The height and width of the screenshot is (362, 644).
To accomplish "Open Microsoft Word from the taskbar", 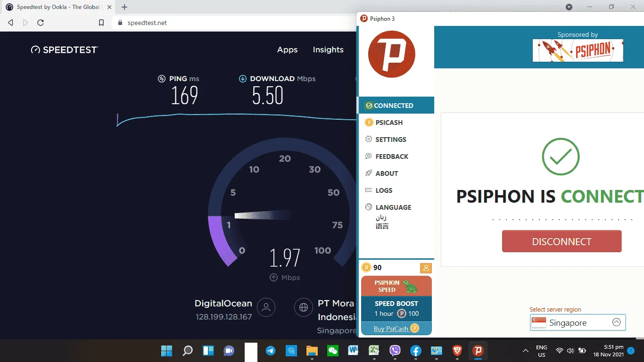I will click(354, 351).
